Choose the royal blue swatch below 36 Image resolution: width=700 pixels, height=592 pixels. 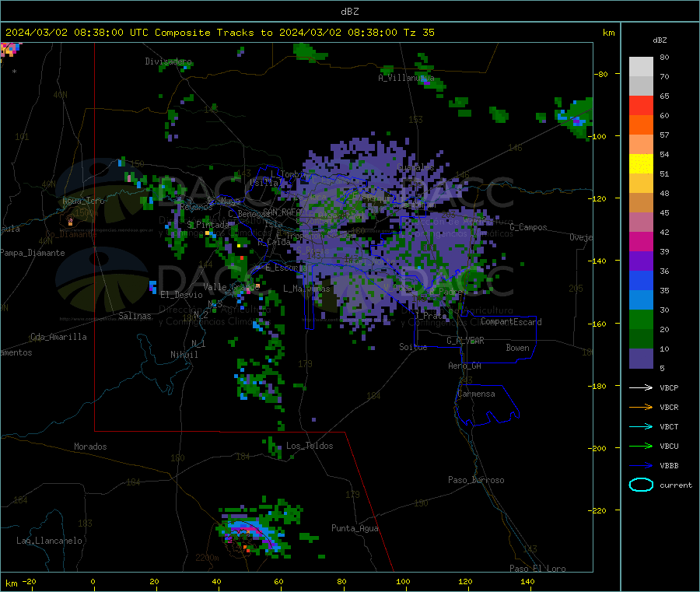(x=641, y=280)
